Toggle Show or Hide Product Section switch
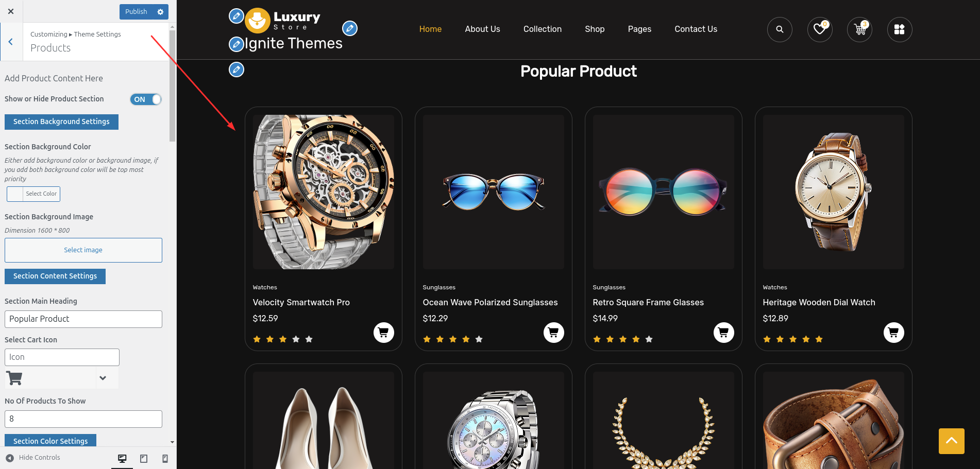The width and height of the screenshot is (980, 469). (x=146, y=99)
